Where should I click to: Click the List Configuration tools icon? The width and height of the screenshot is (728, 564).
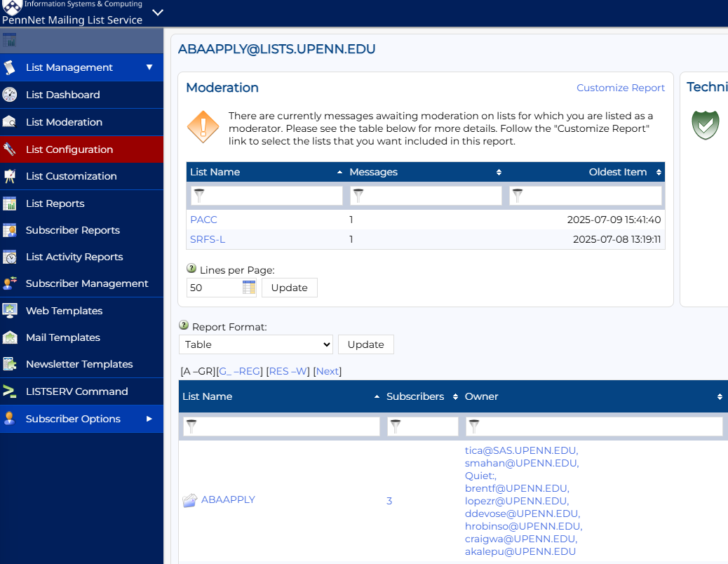tap(10, 149)
